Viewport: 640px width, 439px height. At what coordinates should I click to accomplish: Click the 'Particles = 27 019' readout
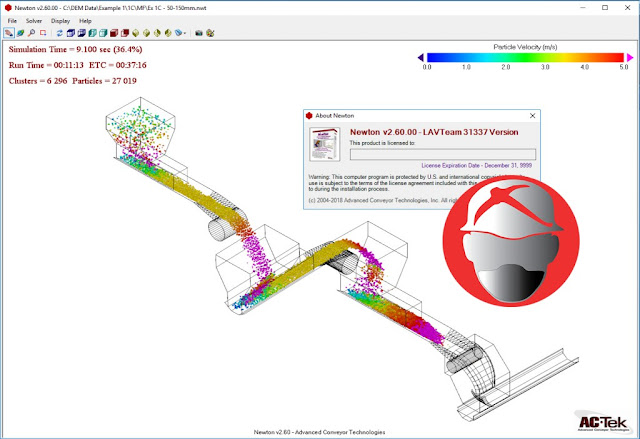point(104,81)
